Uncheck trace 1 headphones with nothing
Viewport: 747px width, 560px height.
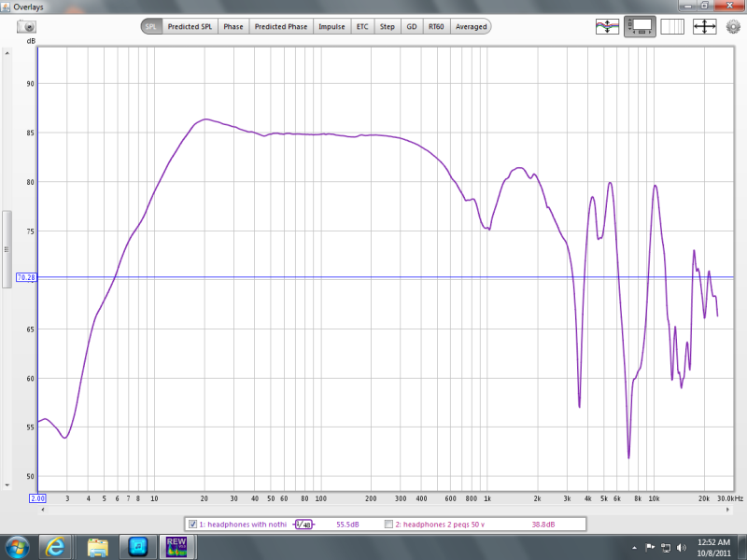[x=193, y=525]
